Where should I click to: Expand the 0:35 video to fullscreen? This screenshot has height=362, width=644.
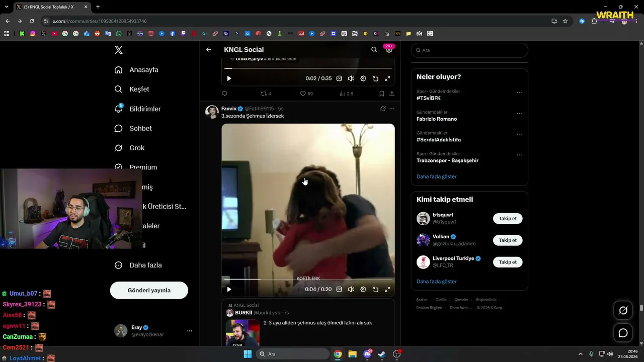pyautogui.click(x=387, y=78)
